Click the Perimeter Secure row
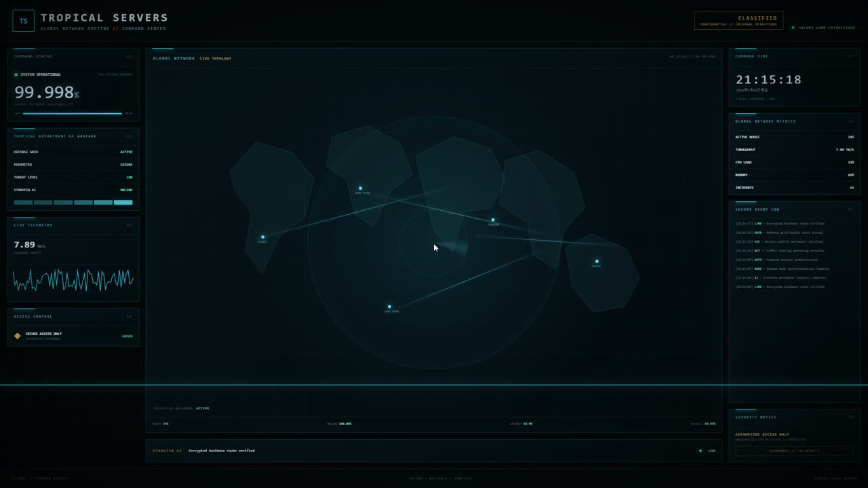The height and width of the screenshot is (488, 868). click(73, 165)
